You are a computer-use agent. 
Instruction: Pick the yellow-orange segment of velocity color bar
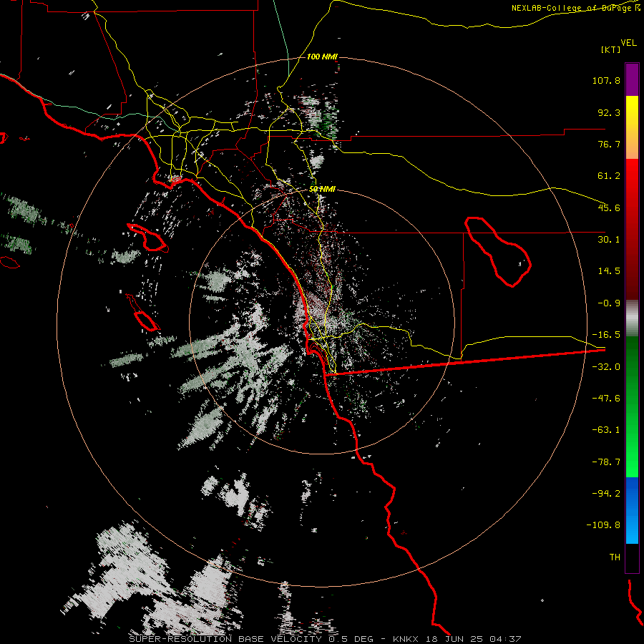coord(632,127)
